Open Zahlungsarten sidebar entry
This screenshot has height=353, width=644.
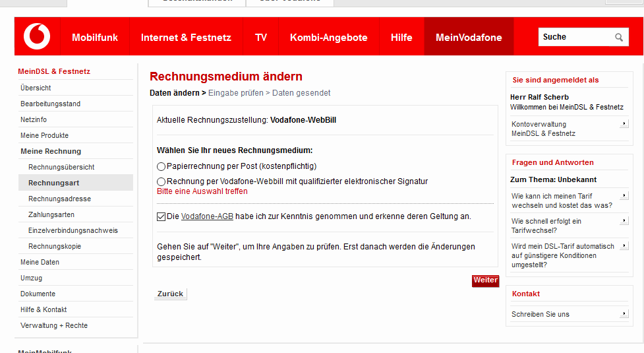[x=51, y=214]
